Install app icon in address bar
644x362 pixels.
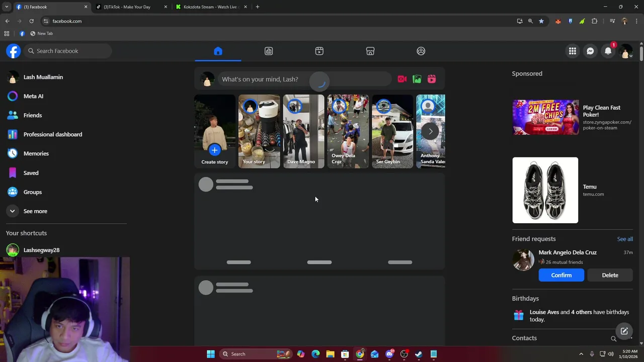click(520, 21)
